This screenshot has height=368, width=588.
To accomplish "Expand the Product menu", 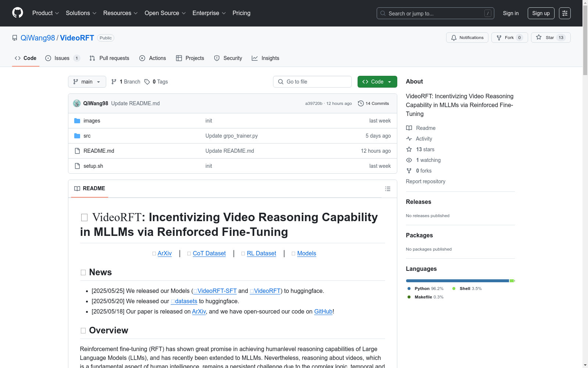I will point(46,13).
